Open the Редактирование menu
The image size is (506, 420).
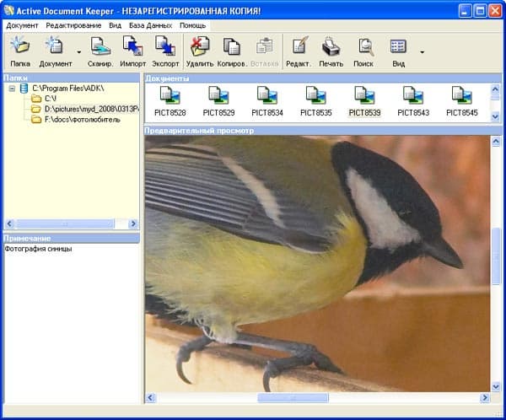coord(73,25)
